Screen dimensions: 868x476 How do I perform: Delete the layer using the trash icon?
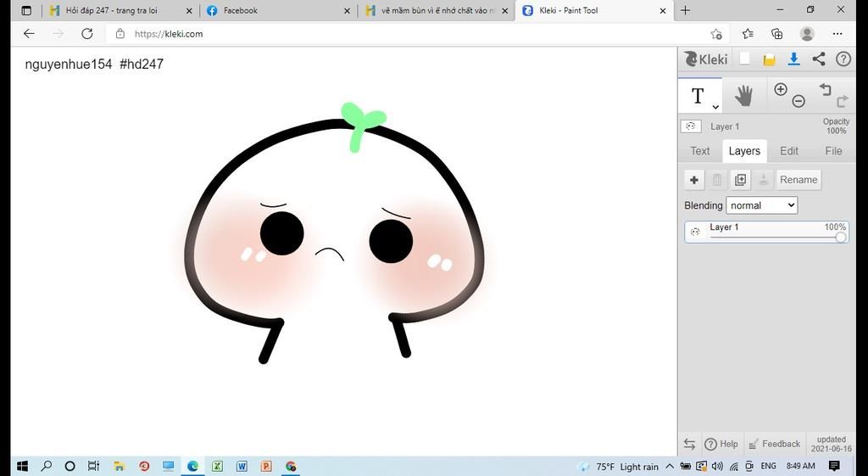tap(717, 180)
